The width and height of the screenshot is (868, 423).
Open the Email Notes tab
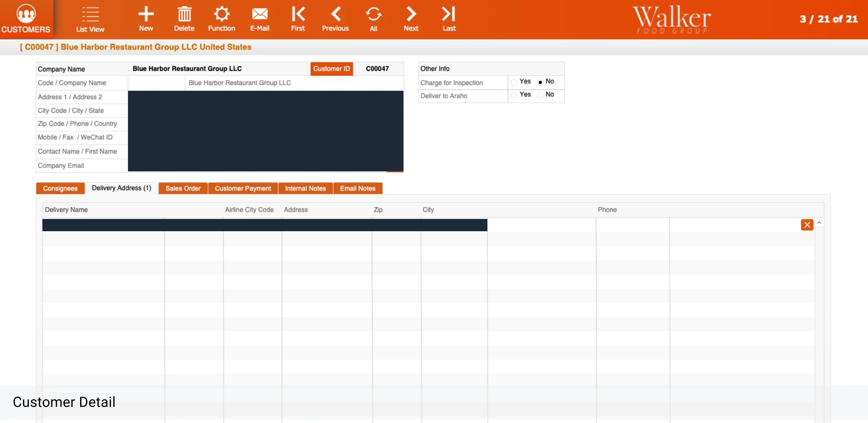coord(358,188)
